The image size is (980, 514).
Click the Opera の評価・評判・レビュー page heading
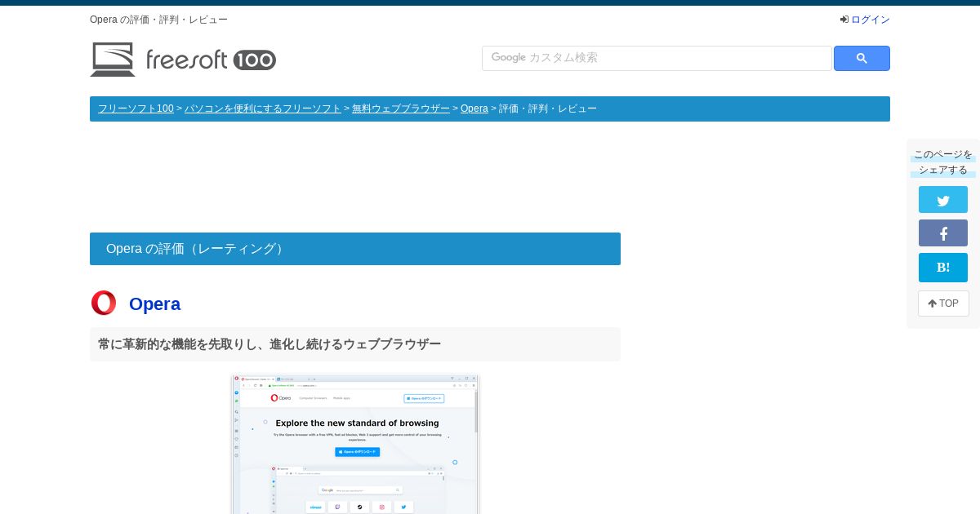coord(158,20)
